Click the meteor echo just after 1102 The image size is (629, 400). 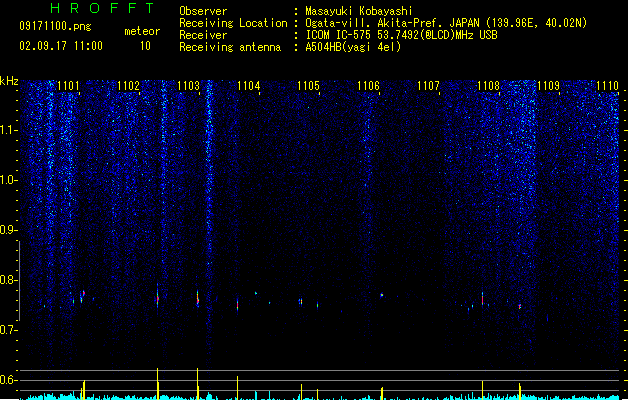pyautogui.click(x=158, y=296)
